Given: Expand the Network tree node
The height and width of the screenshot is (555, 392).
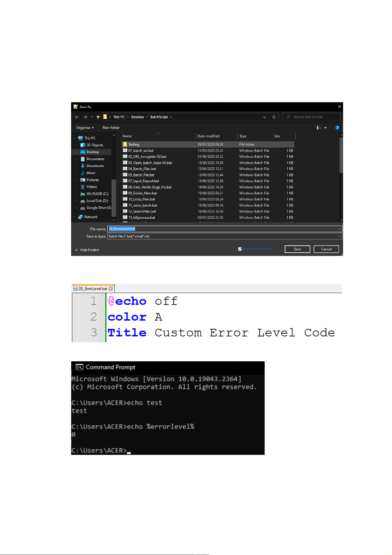Looking at the screenshot, I should [75, 217].
